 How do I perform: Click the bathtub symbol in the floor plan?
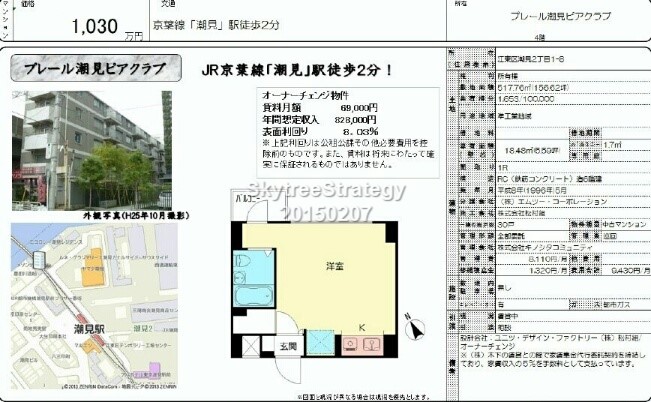253,296
